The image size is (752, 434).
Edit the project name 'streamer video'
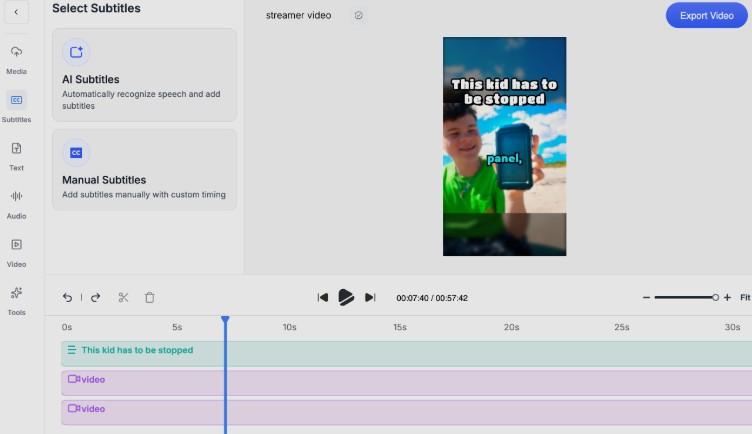tap(298, 15)
